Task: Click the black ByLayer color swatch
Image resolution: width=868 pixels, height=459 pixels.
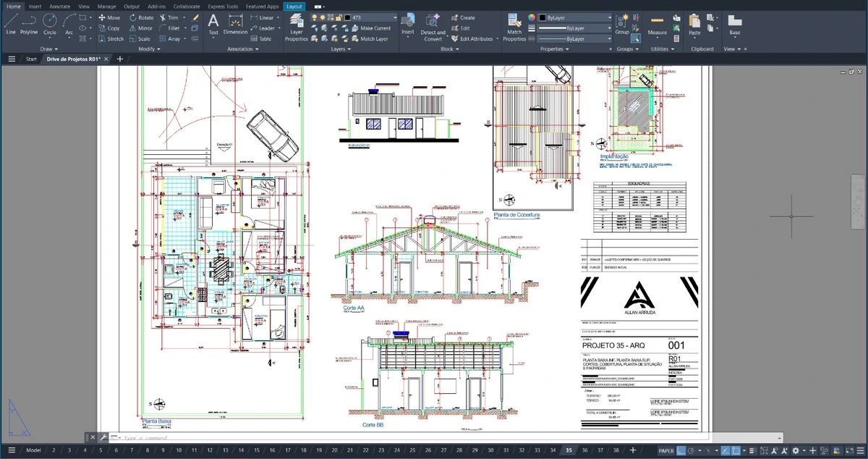Action: (542, 17)
